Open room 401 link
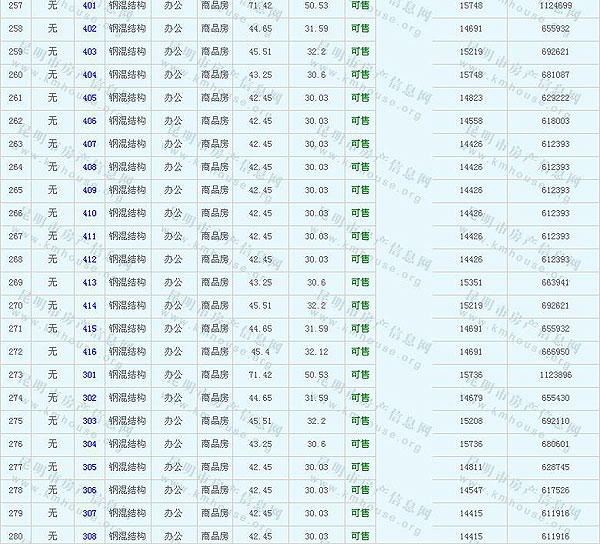The height and width of the screenshot is (544, 600). (x=90, y=6)
